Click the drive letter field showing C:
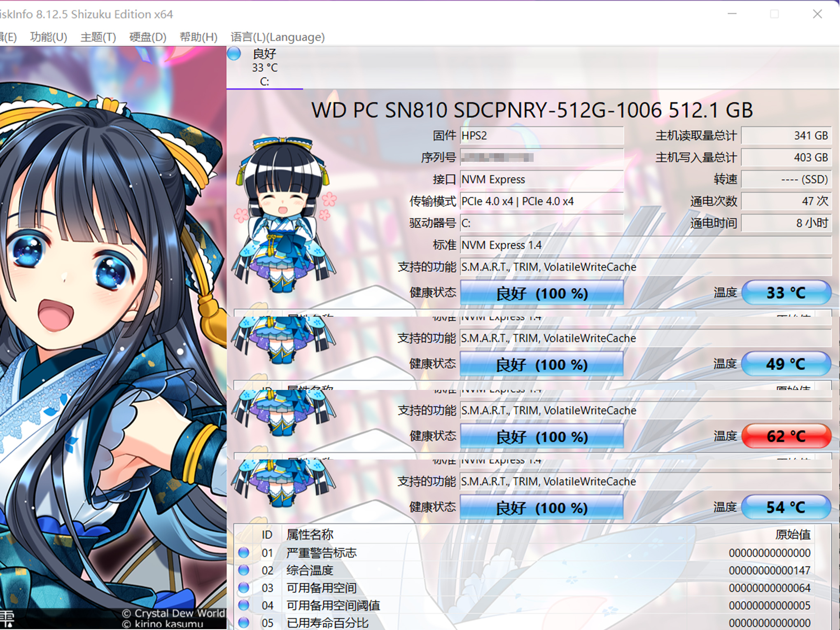840x630 pixels. 542,223
